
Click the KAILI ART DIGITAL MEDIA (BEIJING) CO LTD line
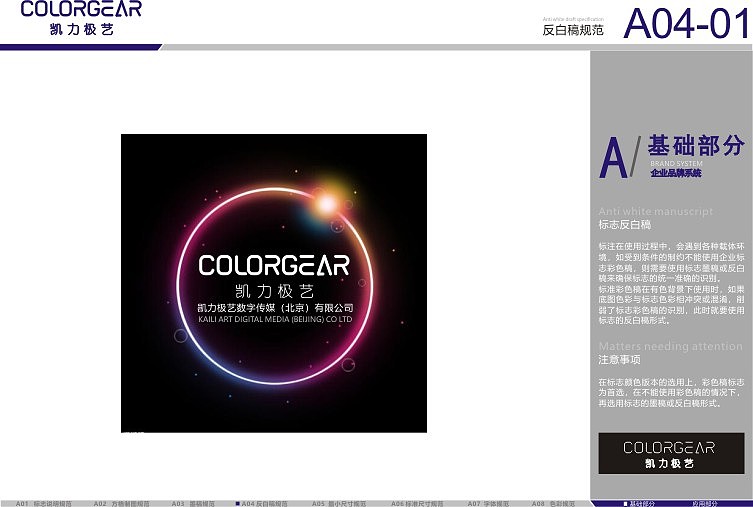[x=275, y=319]
